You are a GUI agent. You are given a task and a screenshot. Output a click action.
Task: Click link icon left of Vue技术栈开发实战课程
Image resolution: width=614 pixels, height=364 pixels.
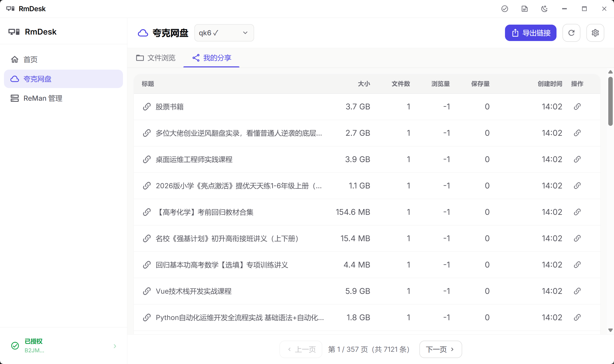pos(147,291)
